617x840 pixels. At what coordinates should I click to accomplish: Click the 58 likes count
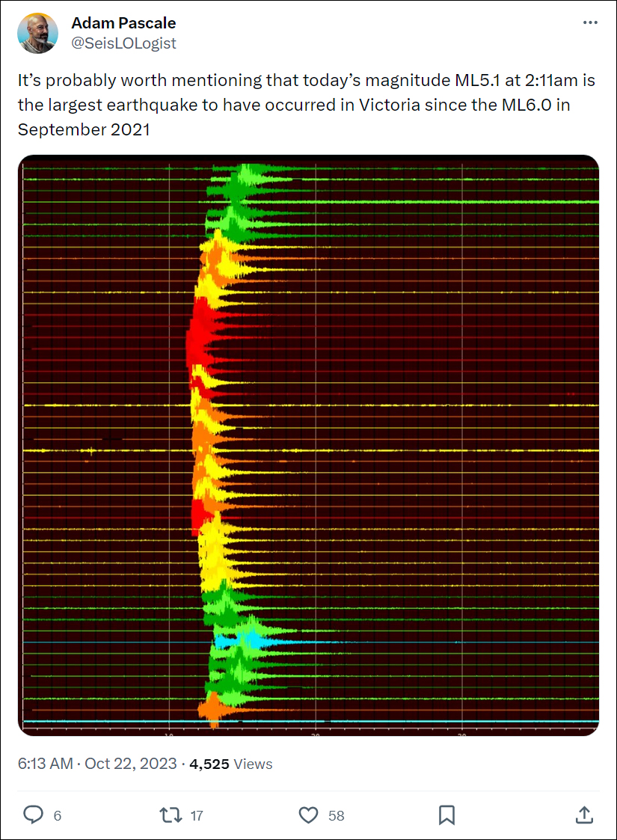[337, 815]
